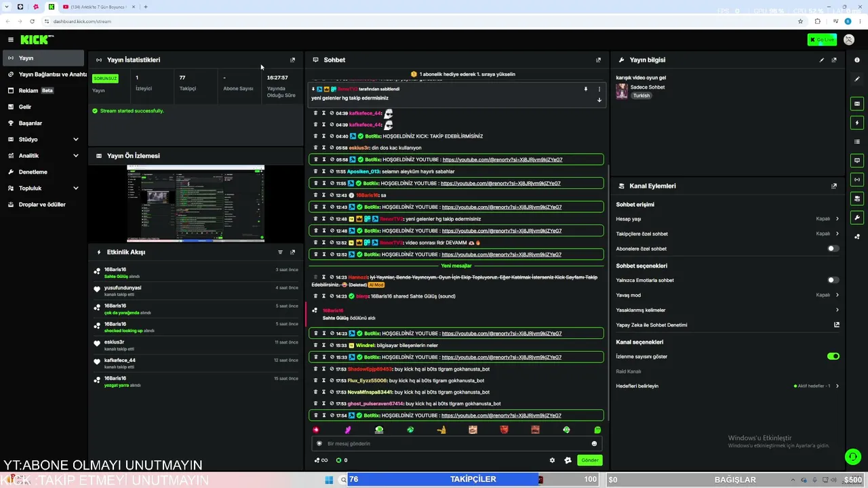Toggle the channel actions widget in right rail
Screen dimensions: 868x488
(x=857, y=199)
